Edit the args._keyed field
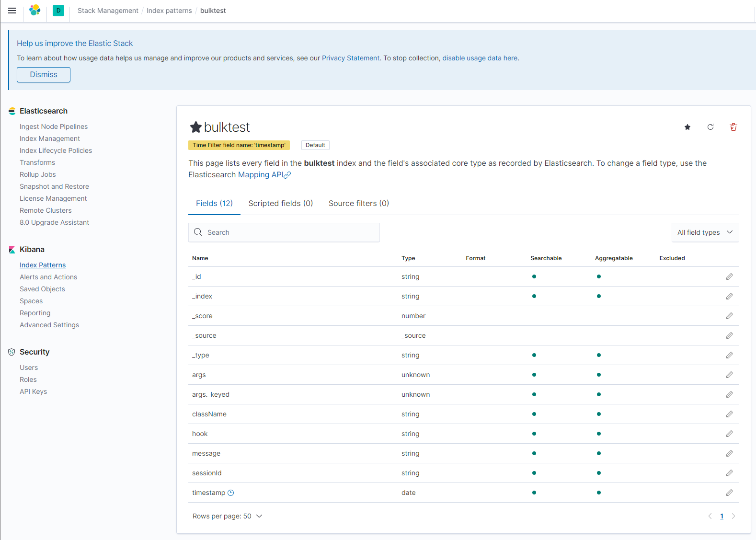The height and width of the screenshot is (540, 756). coord(729,394)
